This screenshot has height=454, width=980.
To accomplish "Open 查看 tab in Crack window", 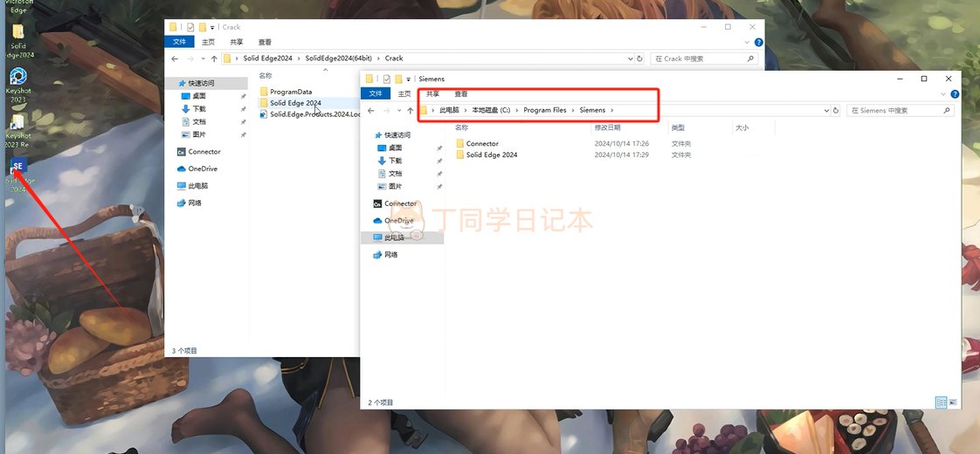I will [x=265, y=43].
